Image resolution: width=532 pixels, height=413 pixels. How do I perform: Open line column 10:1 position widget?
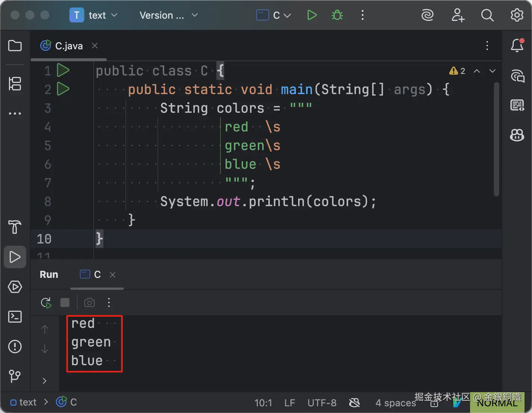pyautogui.click(x=263, y=403)
